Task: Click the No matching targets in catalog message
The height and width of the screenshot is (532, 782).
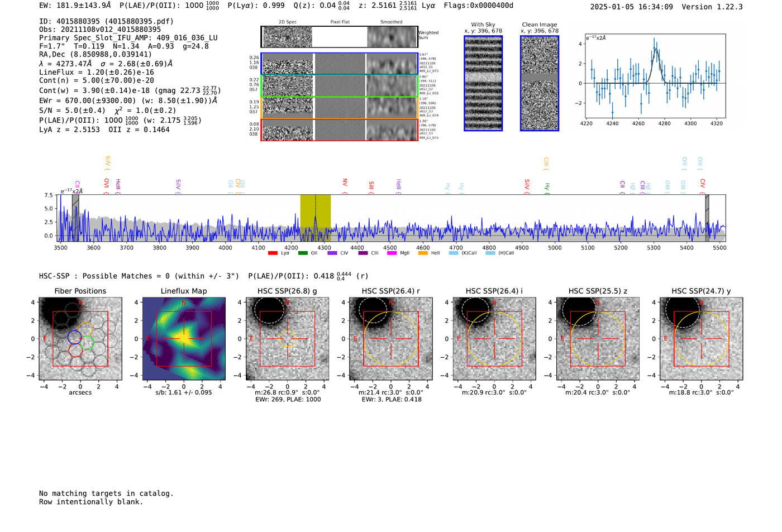Action: 106,493
